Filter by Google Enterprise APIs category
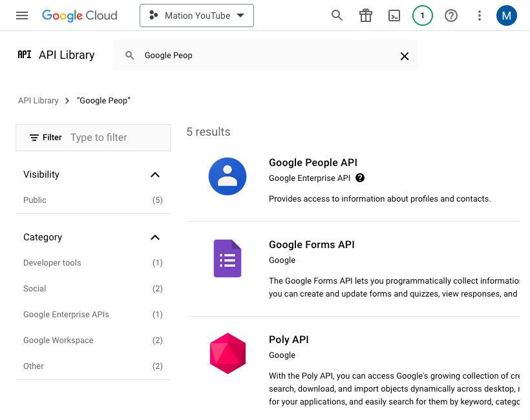 (x=93, y=315)
